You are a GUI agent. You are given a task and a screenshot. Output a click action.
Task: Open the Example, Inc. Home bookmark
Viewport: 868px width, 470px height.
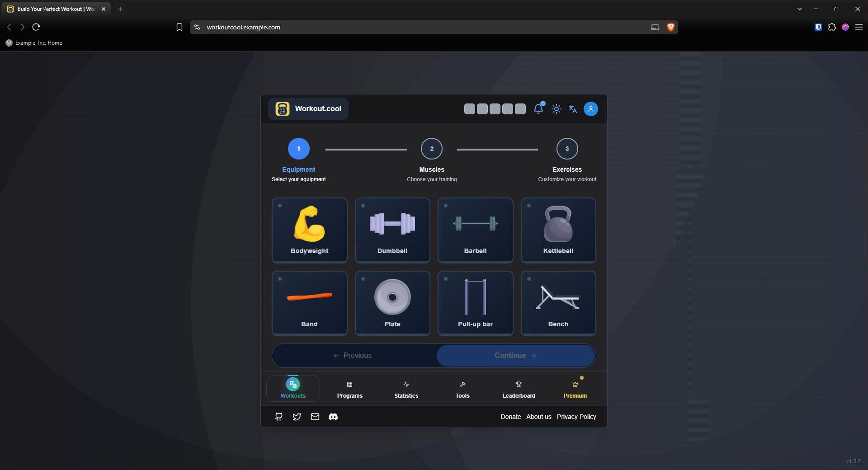click(x=34, y=43)
